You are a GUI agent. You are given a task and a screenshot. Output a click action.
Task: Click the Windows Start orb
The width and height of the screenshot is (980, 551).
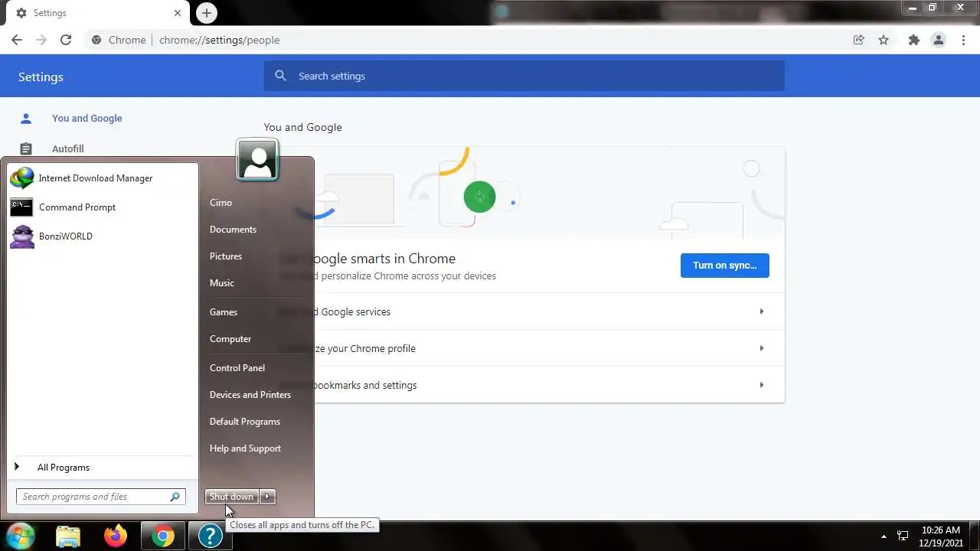(x=21, y=536)
